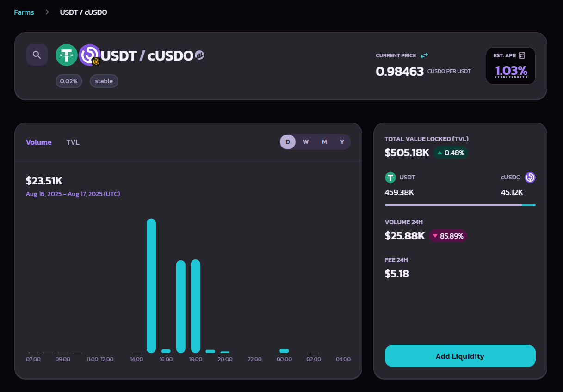This screenshot has height=392, width=563.
Task: Click the $25.88K 24h volume value
Action: point(405,236)
